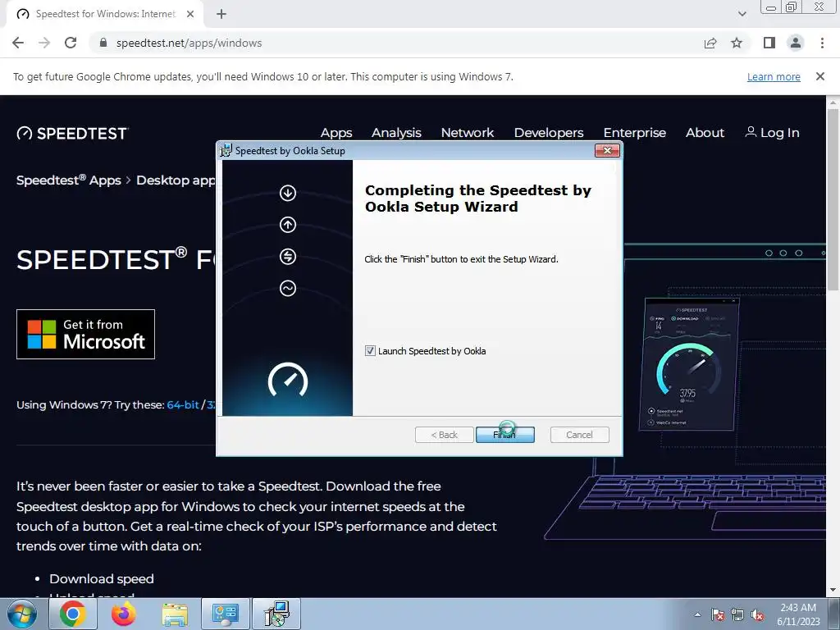Screen dimensions: 840x630
Task: Open the Analysis menu item
Action: 396,132
